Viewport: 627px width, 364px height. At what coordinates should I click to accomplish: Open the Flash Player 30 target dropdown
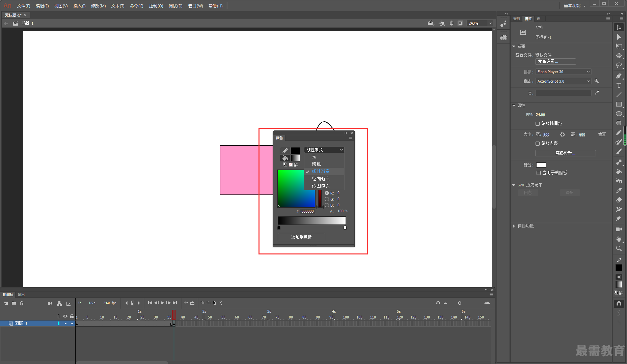(563, 72)
